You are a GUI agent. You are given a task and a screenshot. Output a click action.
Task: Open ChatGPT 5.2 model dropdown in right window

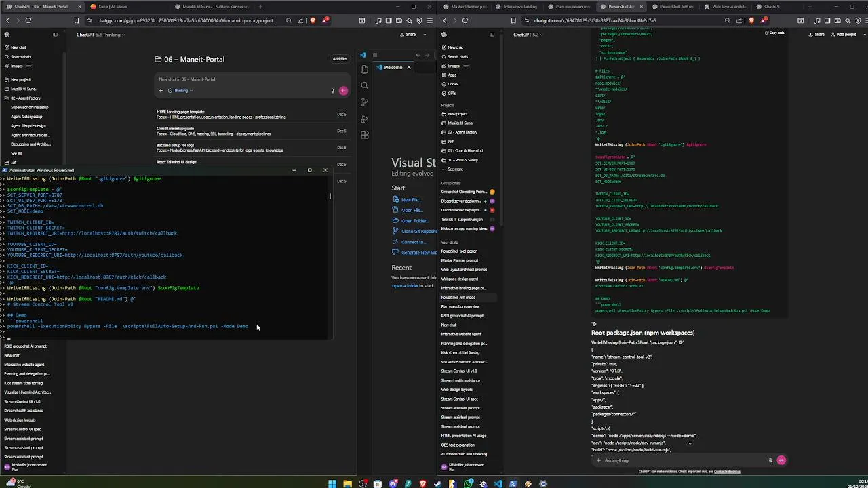[528, 35]
